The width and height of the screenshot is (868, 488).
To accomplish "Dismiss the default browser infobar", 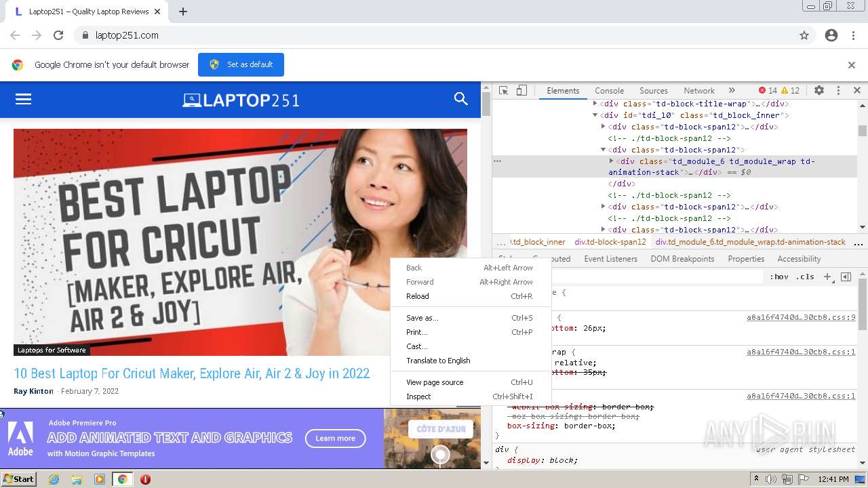I will pyautogui.click(x=852, y=65).
